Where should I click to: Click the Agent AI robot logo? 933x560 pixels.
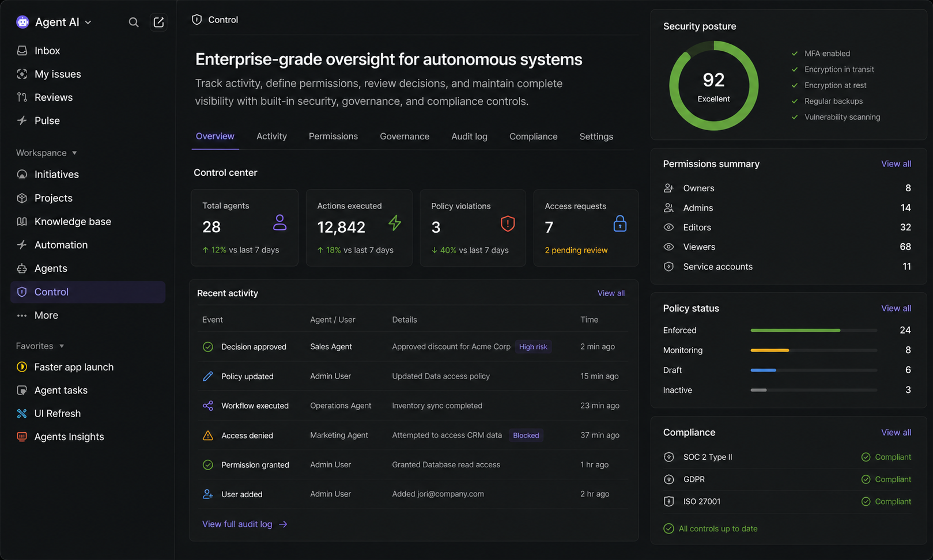point(22,22)
